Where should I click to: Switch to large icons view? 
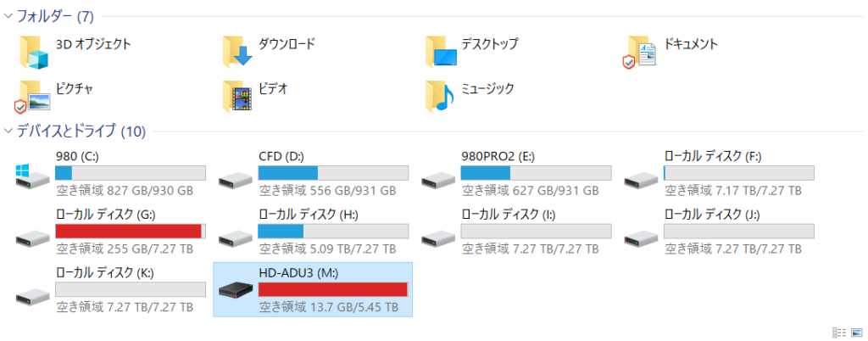(x=856, y=333)
